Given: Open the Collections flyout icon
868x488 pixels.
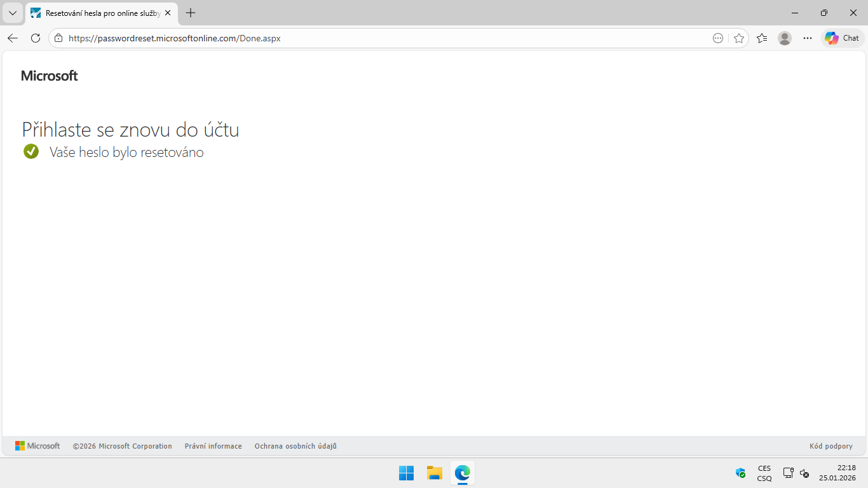Looking at the screenshot, I should 762,38.
